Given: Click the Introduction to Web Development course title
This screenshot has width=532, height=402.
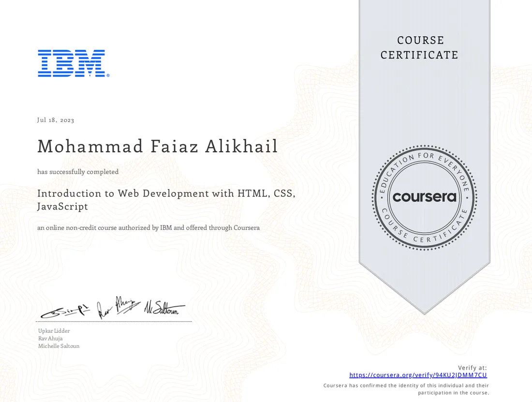Looking at the screenshot, I should click(x=166, y=199).
